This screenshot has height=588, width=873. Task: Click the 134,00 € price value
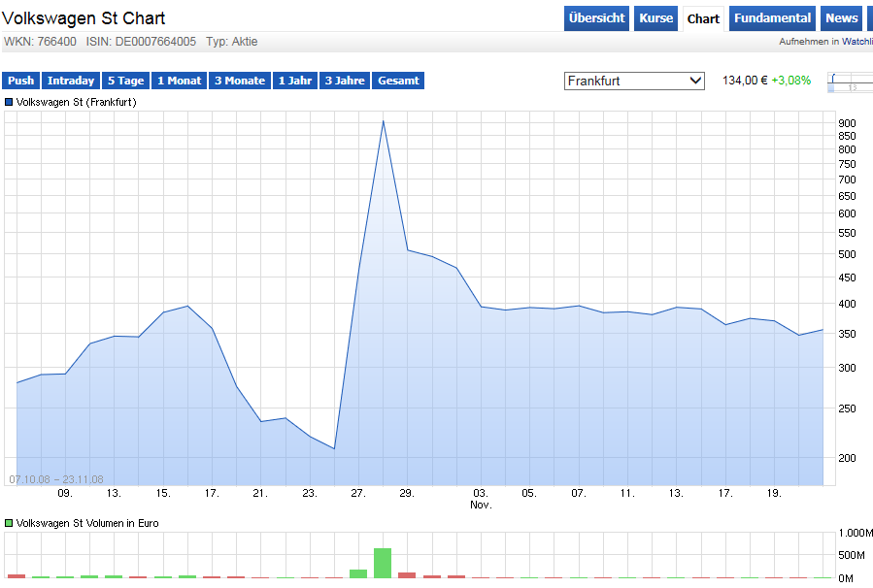(x=745, y=81)
